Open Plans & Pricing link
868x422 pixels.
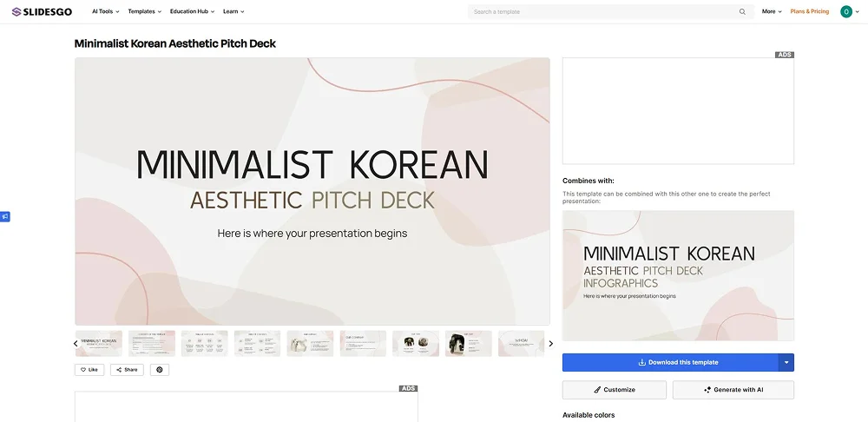point(809,11)
